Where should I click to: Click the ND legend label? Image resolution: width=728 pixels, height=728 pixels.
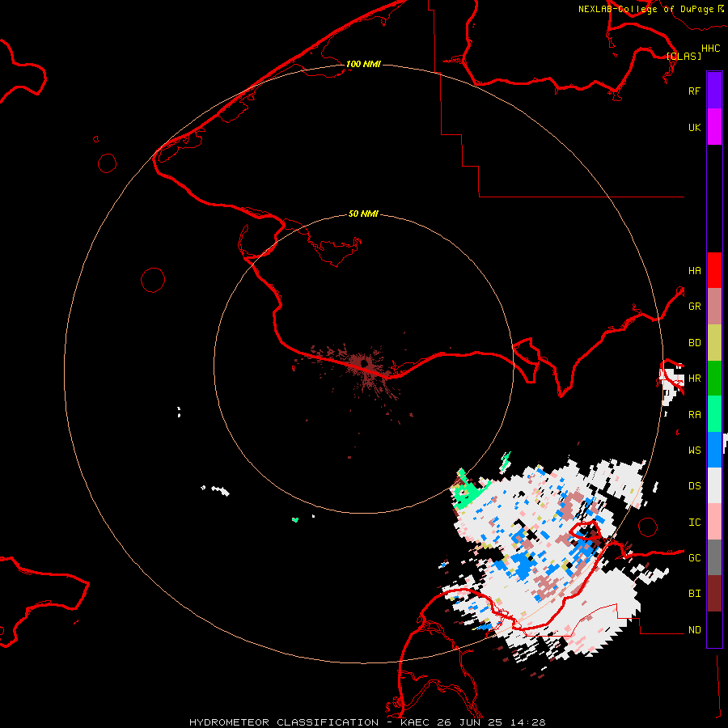click(694, 630)
